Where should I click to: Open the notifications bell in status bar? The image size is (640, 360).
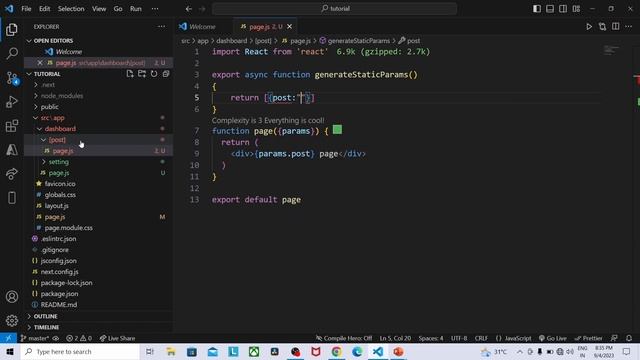[x=629, y=338]
